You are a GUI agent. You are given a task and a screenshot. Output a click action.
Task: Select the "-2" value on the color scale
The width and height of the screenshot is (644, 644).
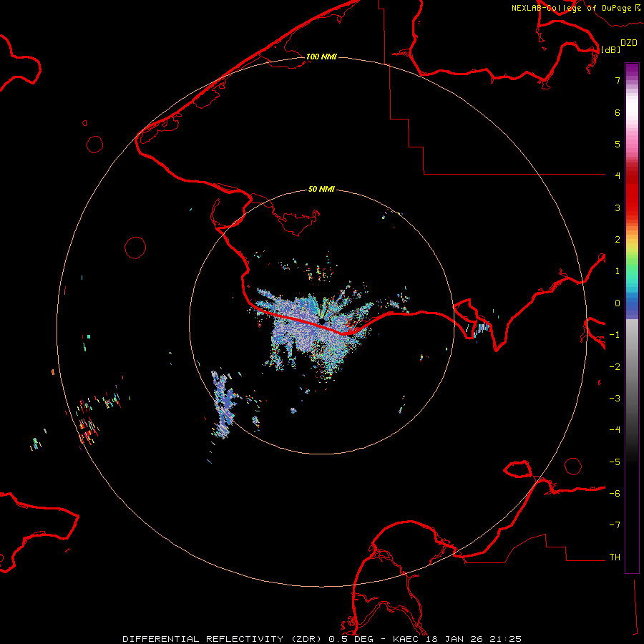click(x=615, y=367)
